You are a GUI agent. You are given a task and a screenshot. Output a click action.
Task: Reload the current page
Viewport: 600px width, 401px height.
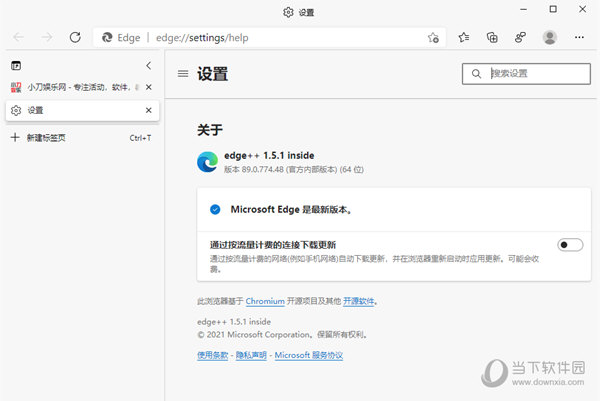pos(75,37)
